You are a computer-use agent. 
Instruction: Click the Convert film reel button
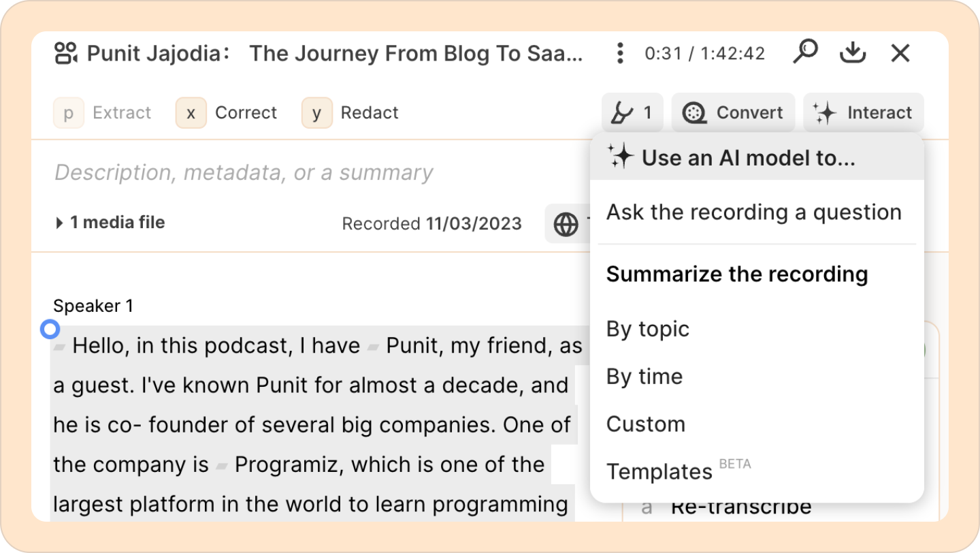733,112
